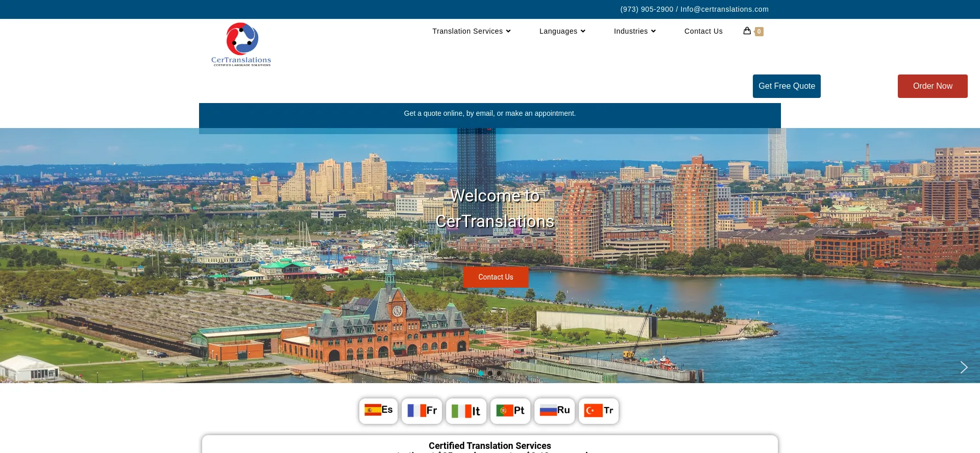Click the hero Contact Us button
Viewport: 980px width, 453px height.
[496, 277]
